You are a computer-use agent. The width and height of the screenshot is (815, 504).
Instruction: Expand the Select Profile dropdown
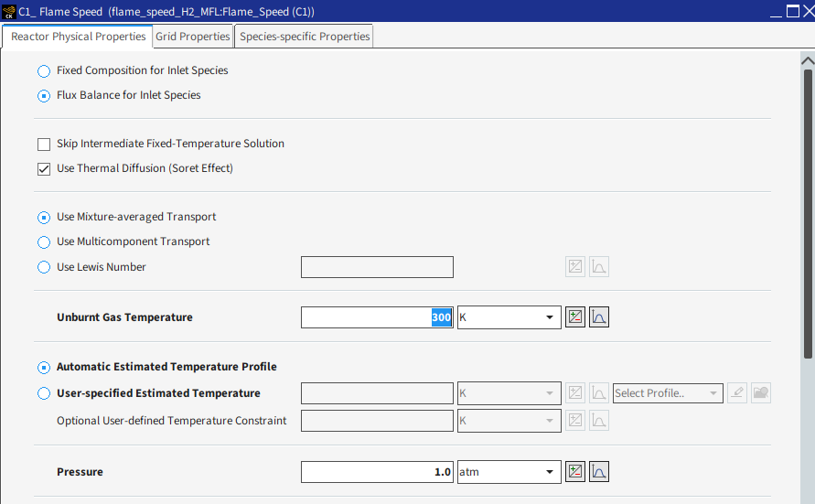(668, 393)
